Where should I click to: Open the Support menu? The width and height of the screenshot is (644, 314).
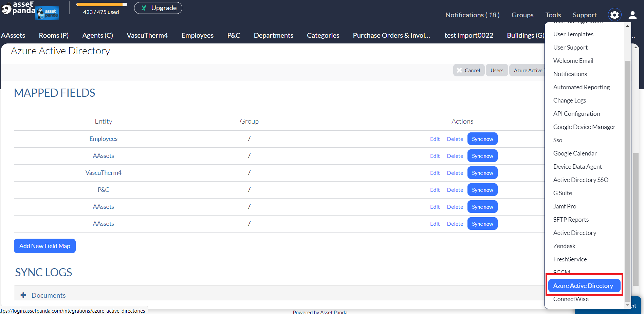click(585, 15)
